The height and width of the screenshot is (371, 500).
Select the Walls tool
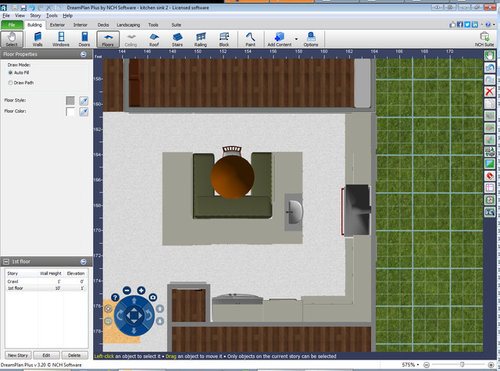[x=38, y=39]
